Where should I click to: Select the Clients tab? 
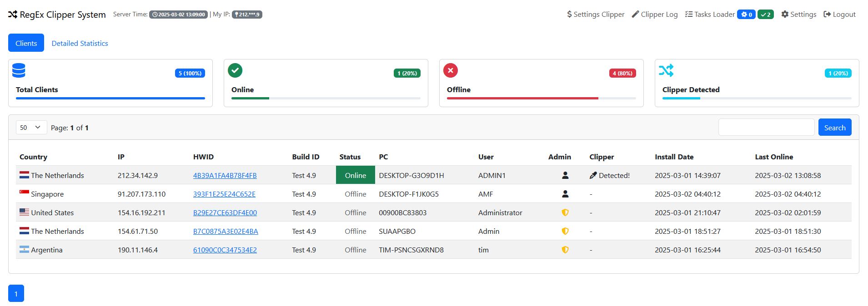pos(26,43)
